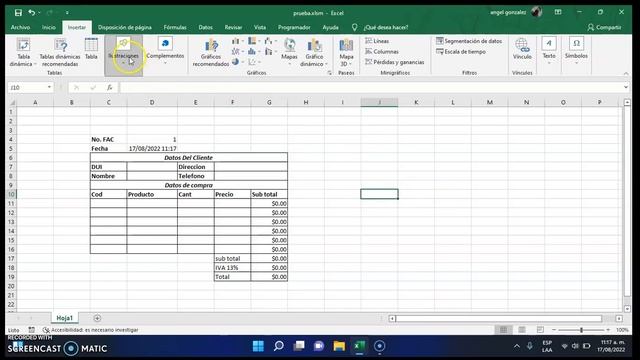Select the Hoja1 sheet tab
The height and width of the screenshot is (360, 640).
[x=64, y=318]
